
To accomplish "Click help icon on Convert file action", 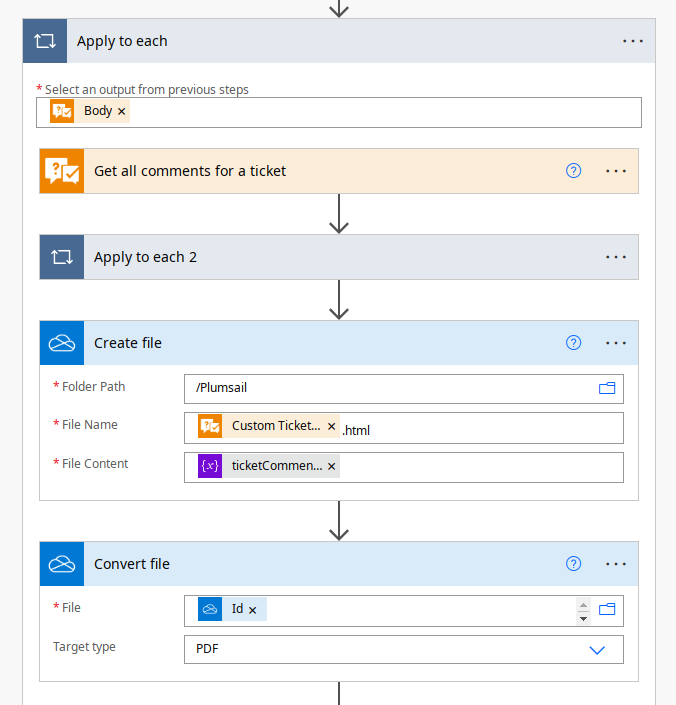I will tap(573, 564).
